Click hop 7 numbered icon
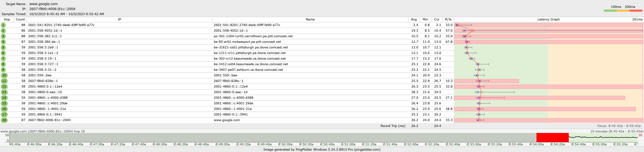 point(3,58)
